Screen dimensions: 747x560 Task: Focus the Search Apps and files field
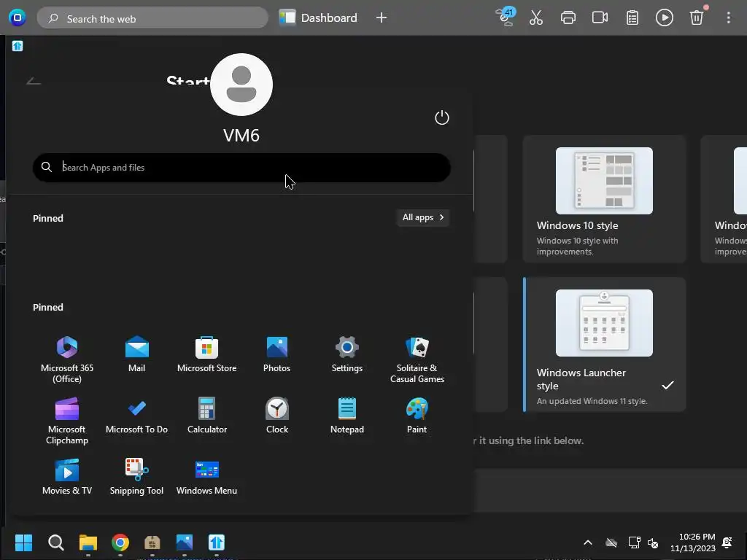(241, 168)
